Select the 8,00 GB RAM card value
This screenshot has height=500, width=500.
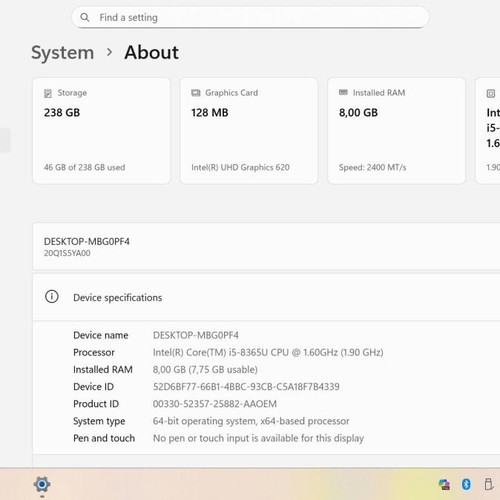(358, 113)
